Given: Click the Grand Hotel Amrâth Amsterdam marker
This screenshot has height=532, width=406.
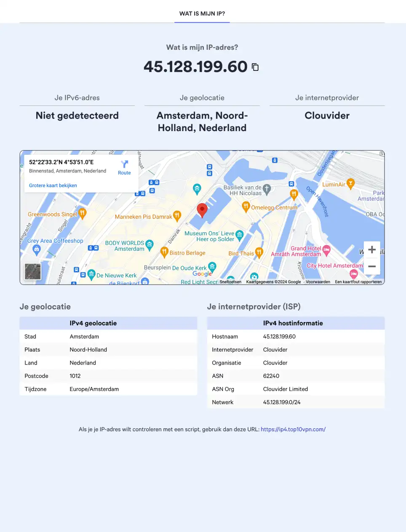Looking at the screenshot, I should pos(326,250).
